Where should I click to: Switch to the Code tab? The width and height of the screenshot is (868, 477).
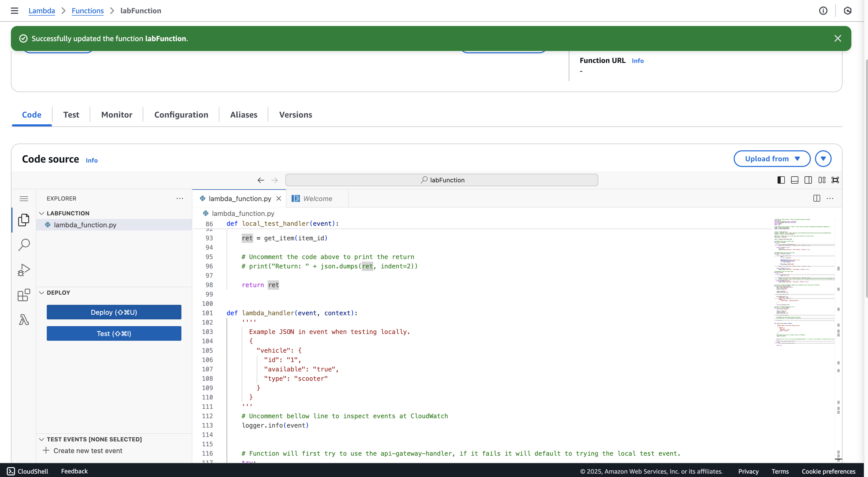32,115
